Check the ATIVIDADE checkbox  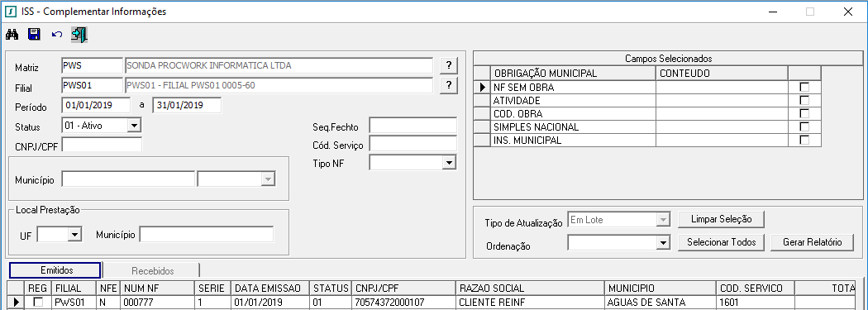click(804, 100)
